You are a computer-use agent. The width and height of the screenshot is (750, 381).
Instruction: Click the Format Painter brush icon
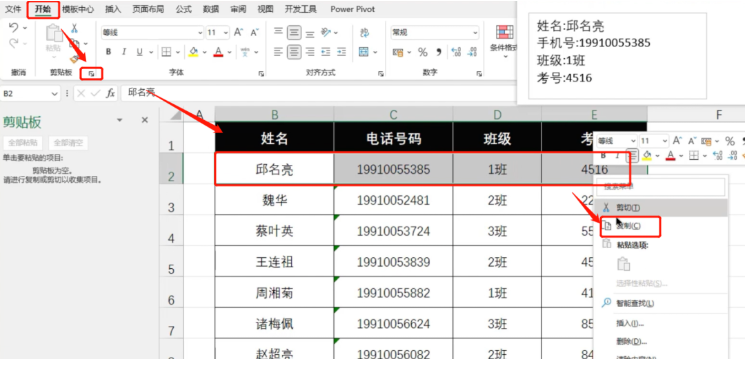74,58
